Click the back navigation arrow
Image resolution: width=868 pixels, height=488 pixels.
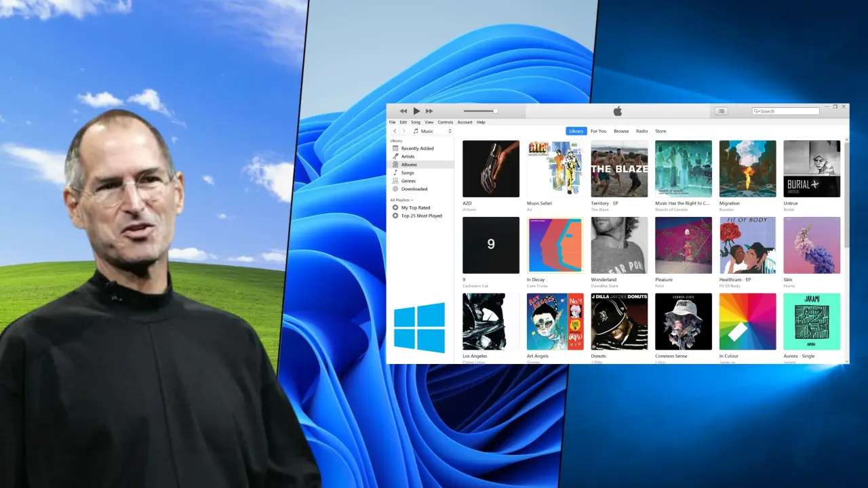coord(395,131)
